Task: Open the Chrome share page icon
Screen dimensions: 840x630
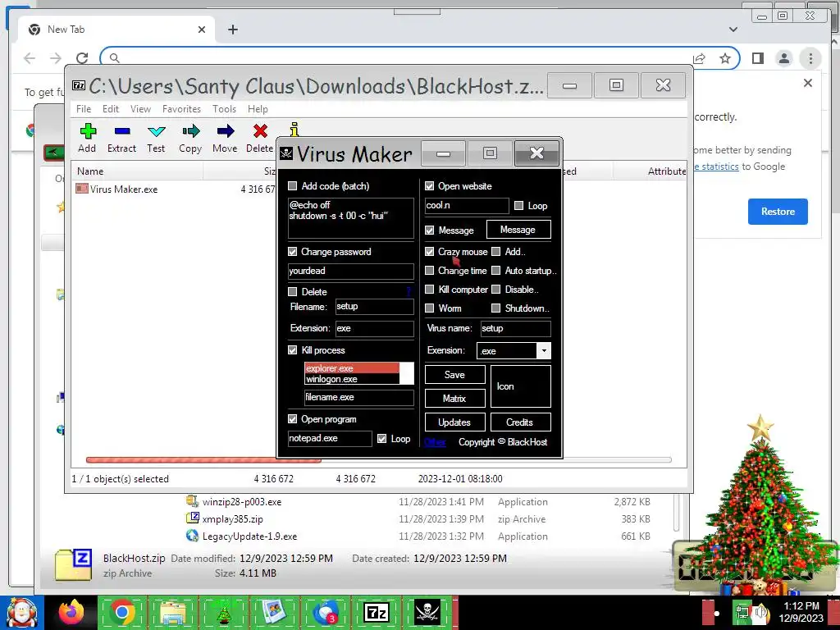Action: pos(699,58)
